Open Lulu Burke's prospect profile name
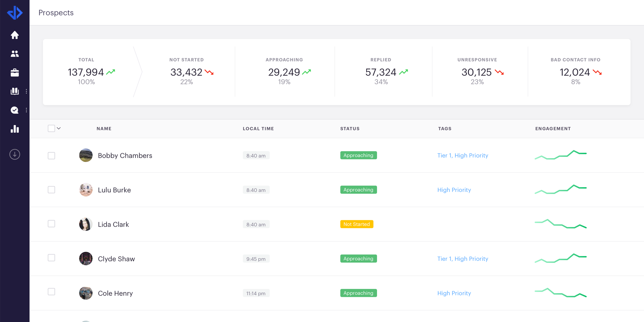 point(114,190)
